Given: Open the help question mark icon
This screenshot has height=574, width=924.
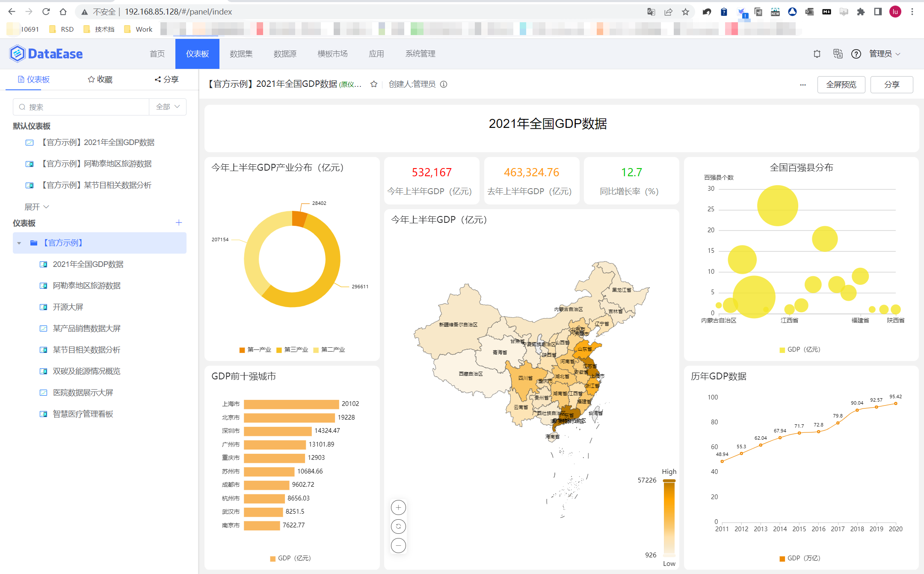Looking at the screenshot, I should point(856,54).
